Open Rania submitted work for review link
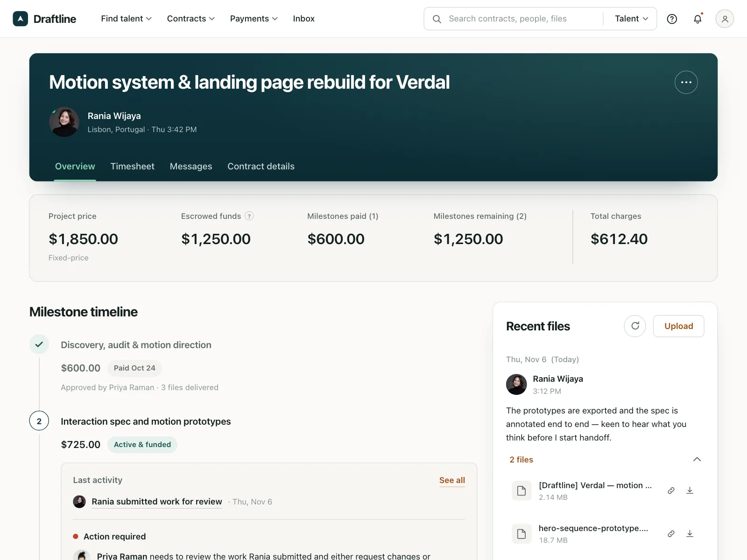 (157, 502)
